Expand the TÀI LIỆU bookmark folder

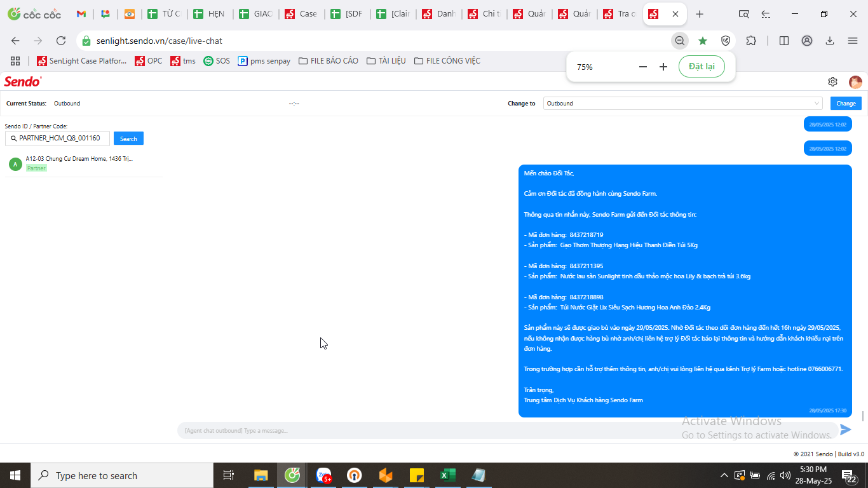pyautogui.click(x=386, y=61)
